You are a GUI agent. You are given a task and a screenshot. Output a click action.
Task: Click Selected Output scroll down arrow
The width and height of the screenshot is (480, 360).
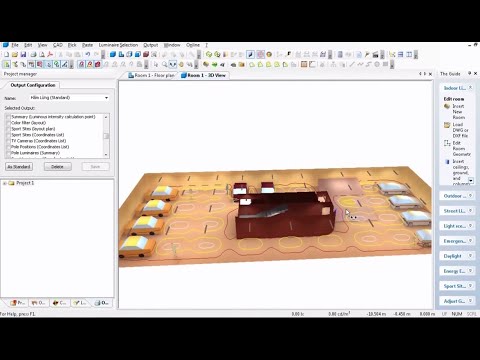click(106, 155)
